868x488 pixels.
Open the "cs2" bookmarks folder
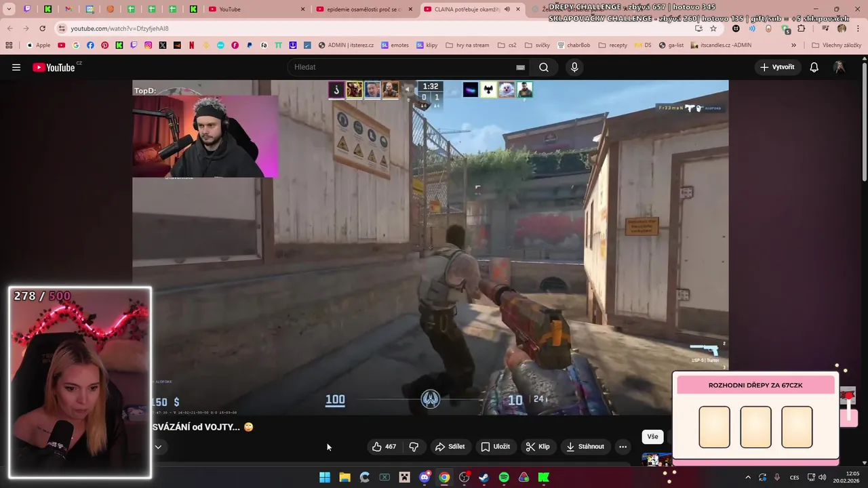(507, 45)
